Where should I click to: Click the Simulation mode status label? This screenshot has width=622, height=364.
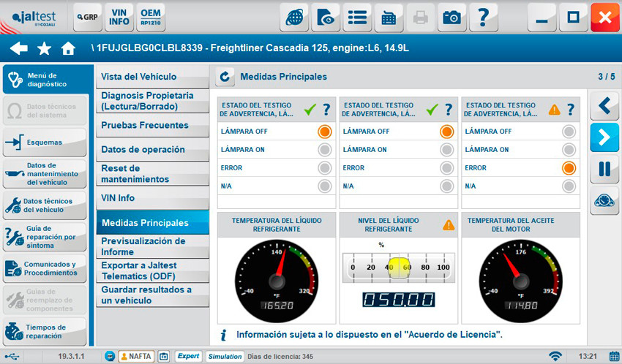tap(225, 357)
